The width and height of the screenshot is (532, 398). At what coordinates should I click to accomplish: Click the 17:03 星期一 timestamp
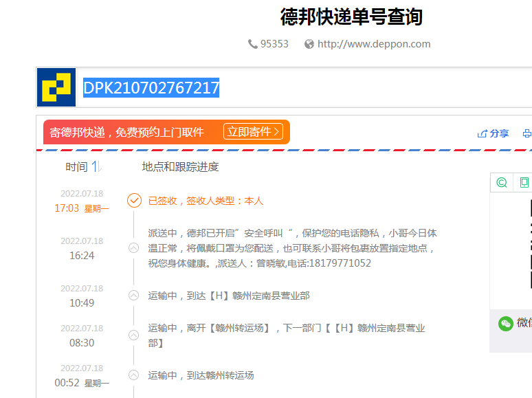click(82, 208)
